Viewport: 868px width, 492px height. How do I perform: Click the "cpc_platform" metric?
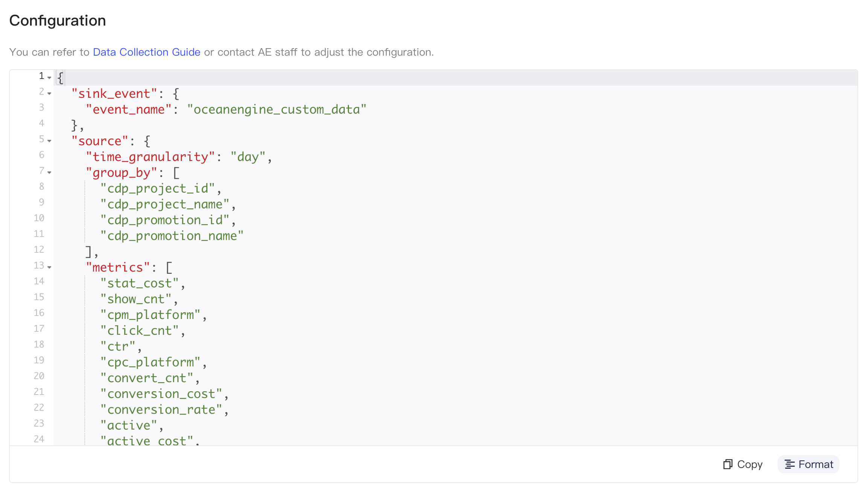150,362
